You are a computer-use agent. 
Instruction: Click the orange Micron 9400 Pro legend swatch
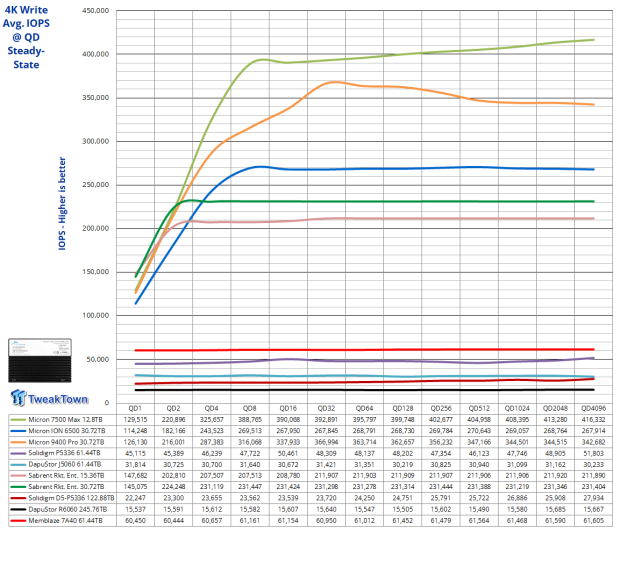(18, 442)
